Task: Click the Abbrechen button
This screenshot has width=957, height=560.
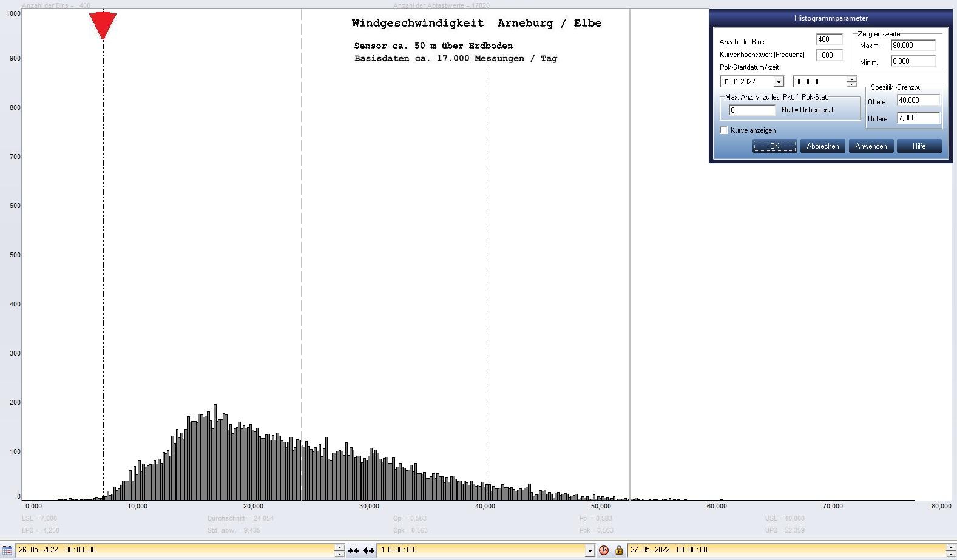Action: (x=823, y=146)
